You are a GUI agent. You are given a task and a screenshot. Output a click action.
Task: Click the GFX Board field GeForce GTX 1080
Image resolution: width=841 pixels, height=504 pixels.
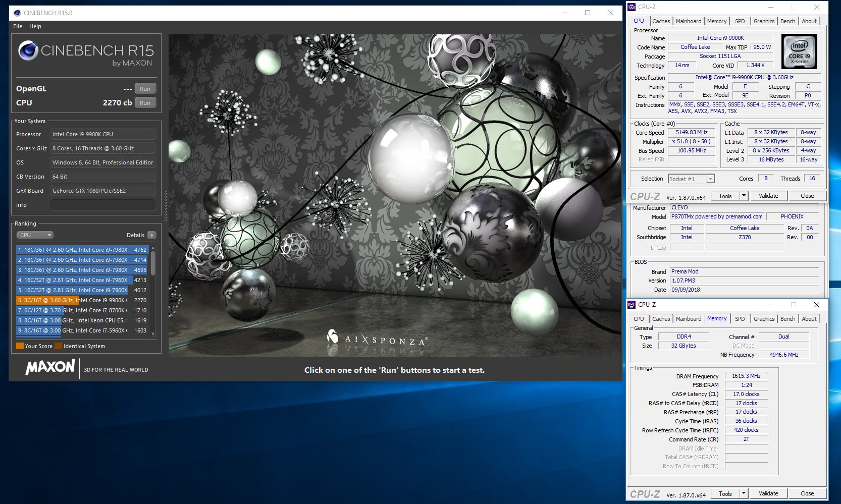coord(103,191)
